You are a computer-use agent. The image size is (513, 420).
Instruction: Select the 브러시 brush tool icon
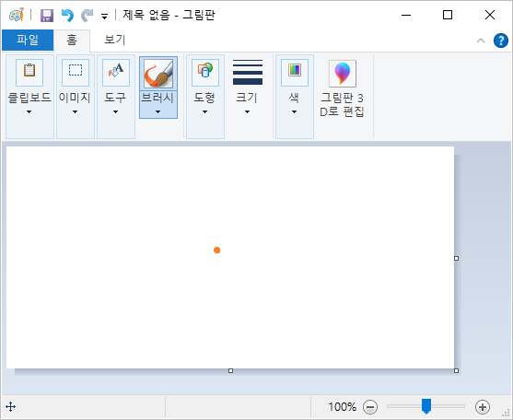(158, 74)
